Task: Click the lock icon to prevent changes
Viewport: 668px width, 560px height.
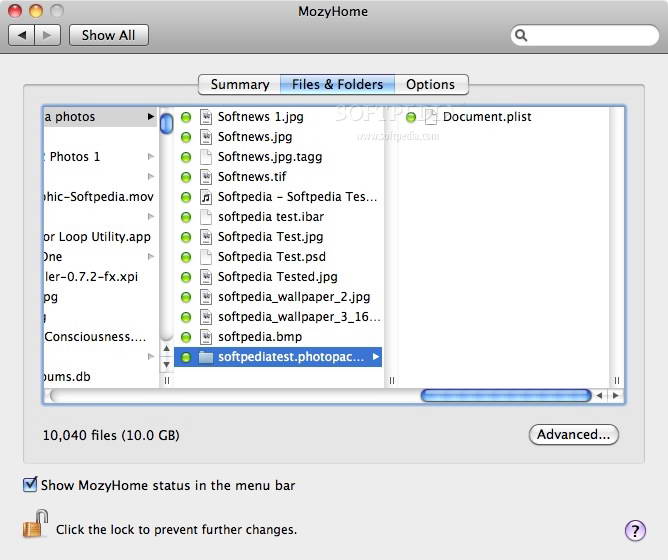Action: 35,524
